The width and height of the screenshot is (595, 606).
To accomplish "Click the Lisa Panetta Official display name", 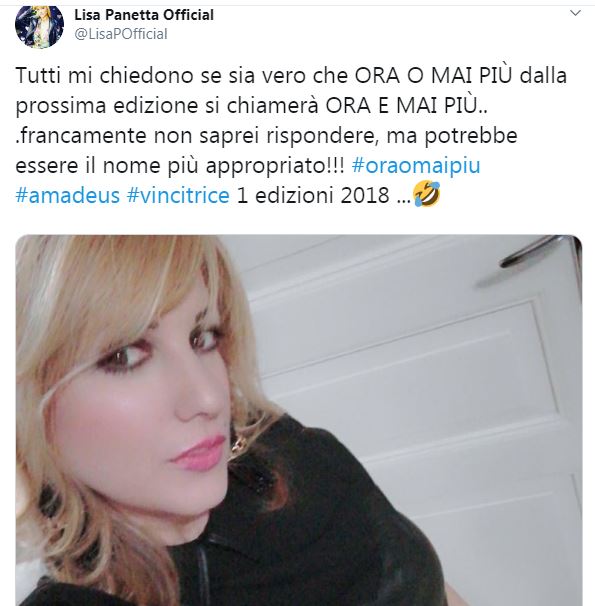I will [x=144, y=15].
